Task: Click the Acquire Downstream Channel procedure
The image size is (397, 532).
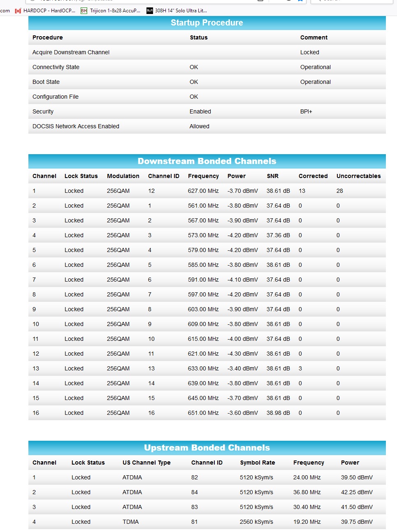Action: coord(71,52)
